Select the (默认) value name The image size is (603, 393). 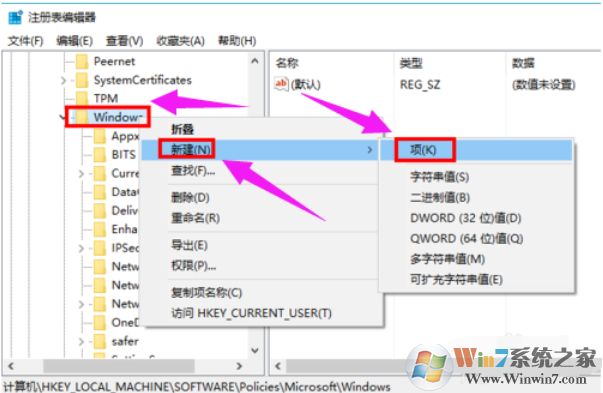[306, 84]
